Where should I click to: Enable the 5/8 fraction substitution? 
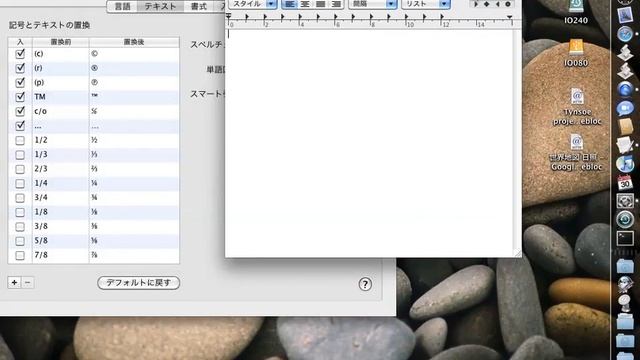pos(20,241)
